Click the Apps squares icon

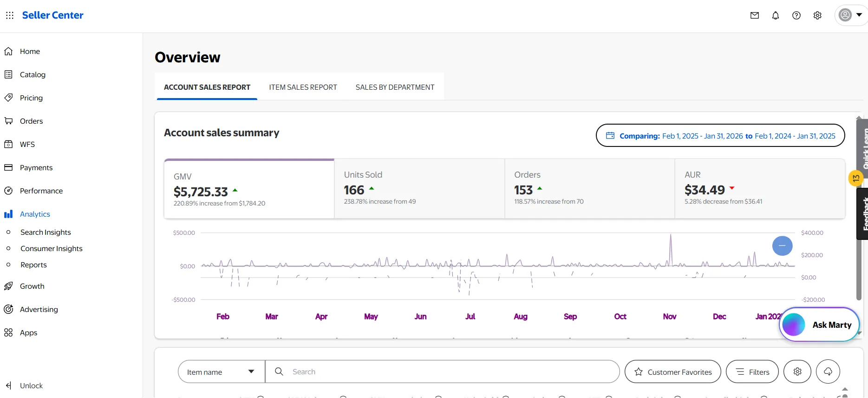pyautogui.click(x=8, y=332)
